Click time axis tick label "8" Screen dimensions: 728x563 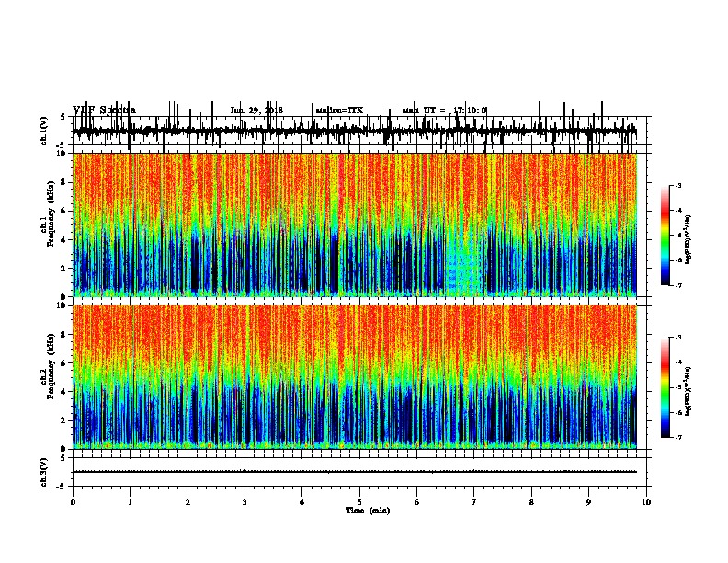(531, 502)
